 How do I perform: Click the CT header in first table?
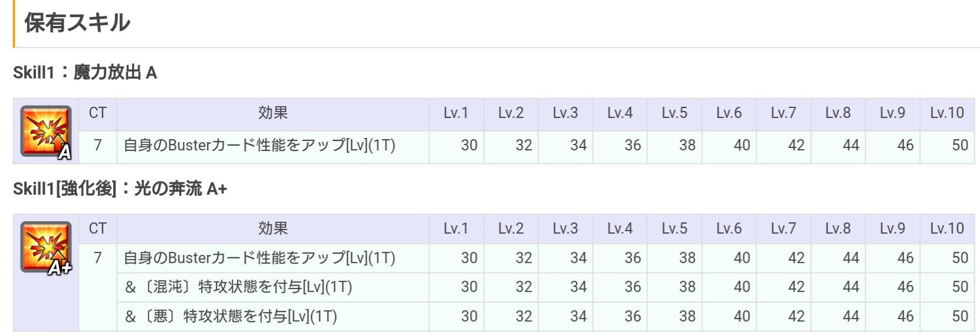click(98, 113)
